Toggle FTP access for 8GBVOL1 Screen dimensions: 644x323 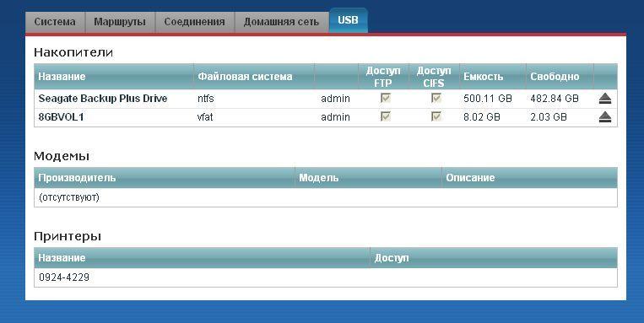385,116
